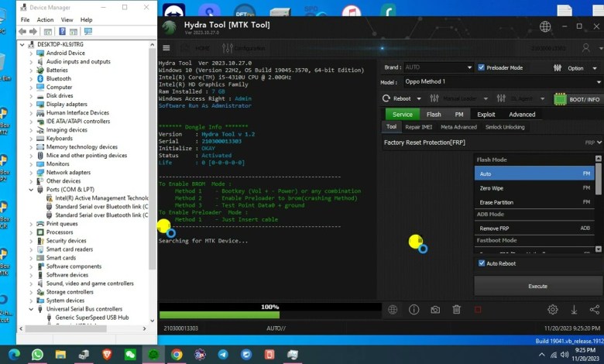
Task: Select Zero Wipe in Flash Mode list
Action: [534, 188]
